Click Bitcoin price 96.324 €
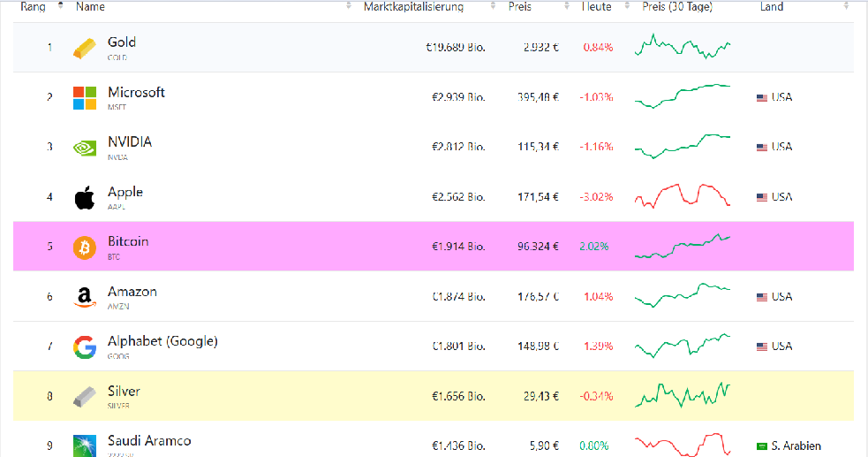The image size is (868, 457). coord(538,247)
